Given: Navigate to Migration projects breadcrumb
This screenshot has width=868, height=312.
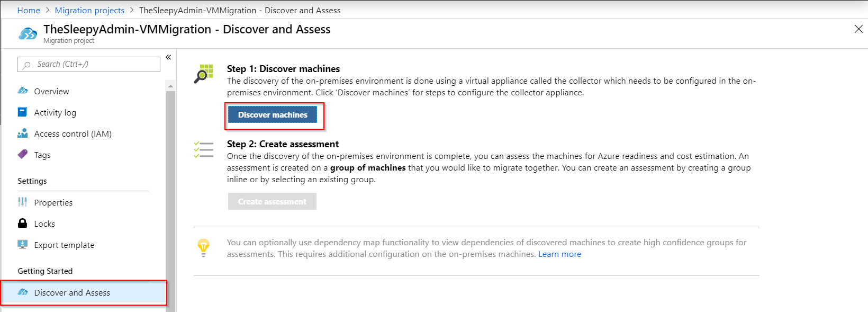Looking at the screenshot, I should 89,10.
